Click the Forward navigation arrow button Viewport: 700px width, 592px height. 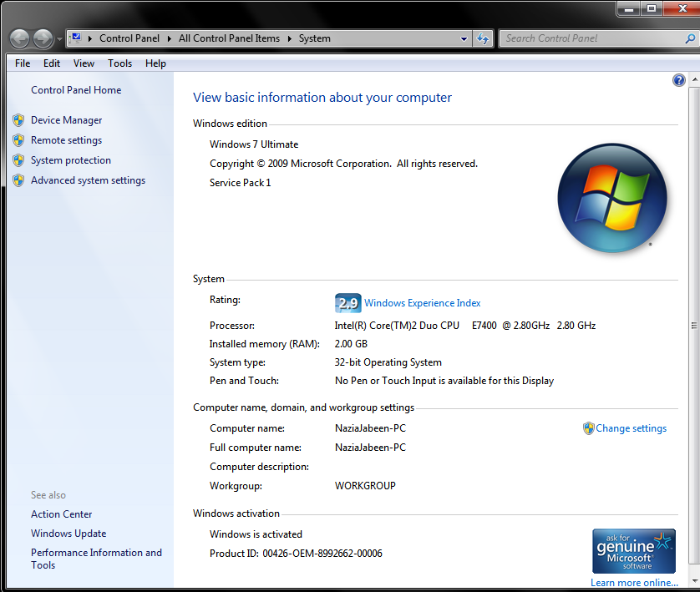point(42,38)
